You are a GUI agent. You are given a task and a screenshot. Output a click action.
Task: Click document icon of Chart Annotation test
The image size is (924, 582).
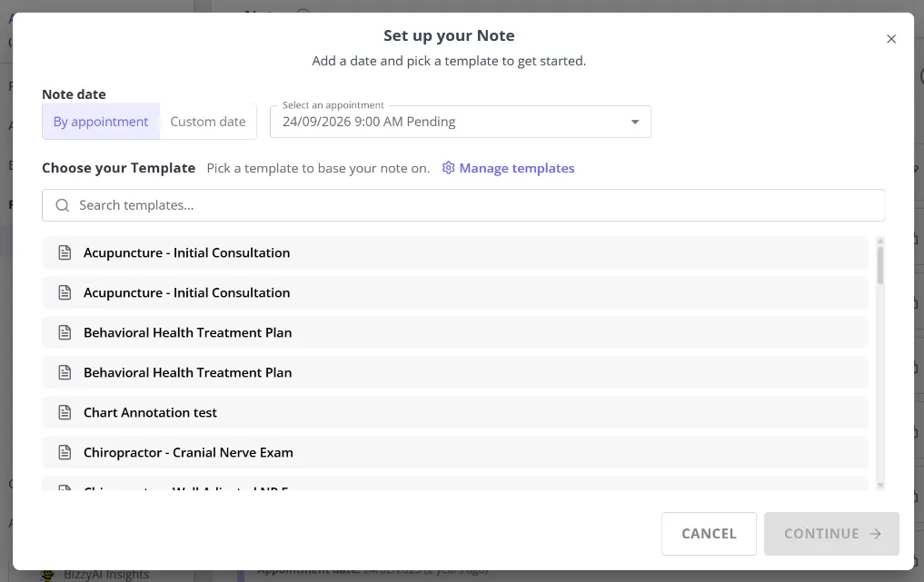(65, 412)
